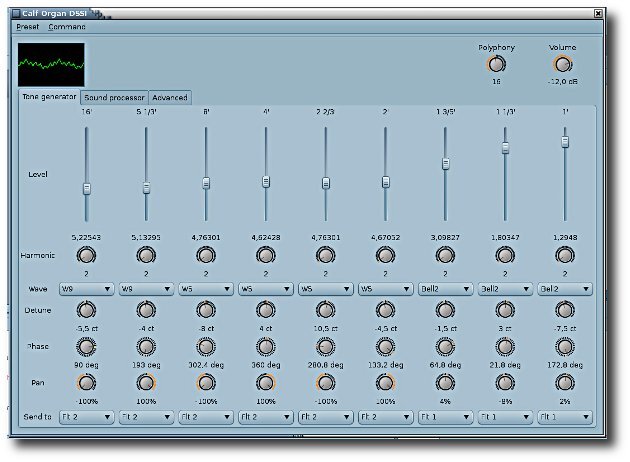
Task: Open the Send to dropdown for the 8' drawbar
Action: tap(206, 417)
